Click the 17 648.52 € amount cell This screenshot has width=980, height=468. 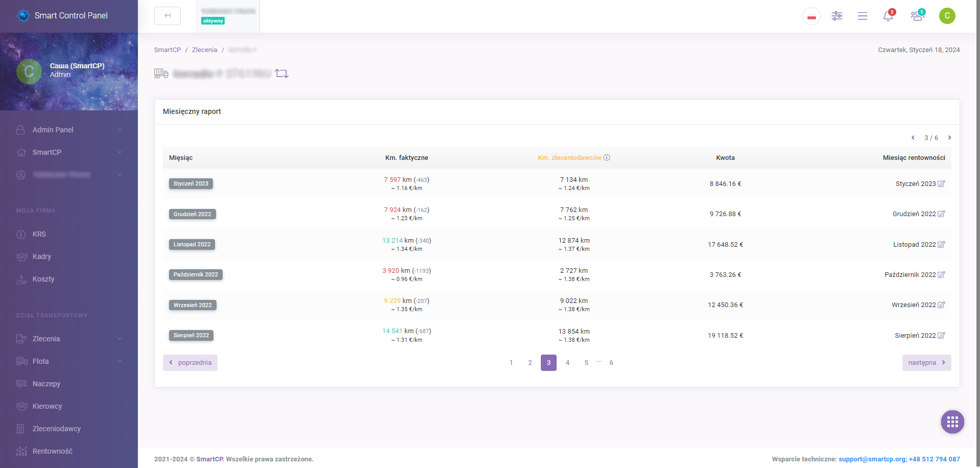click(x=725, y=245)
